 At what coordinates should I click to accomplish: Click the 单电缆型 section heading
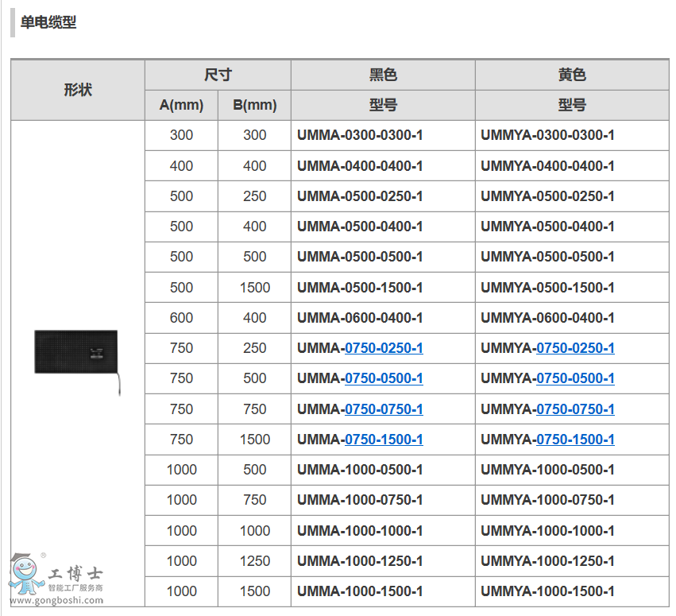48,22
